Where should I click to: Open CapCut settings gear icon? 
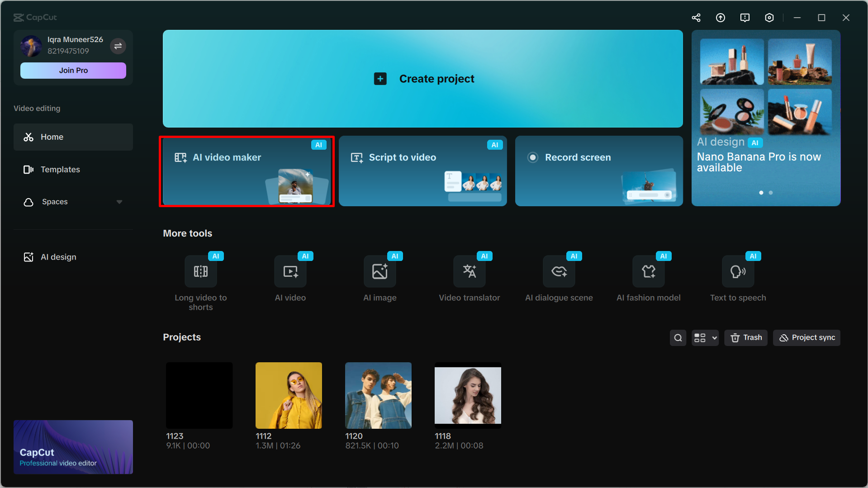tap(769, 17)
